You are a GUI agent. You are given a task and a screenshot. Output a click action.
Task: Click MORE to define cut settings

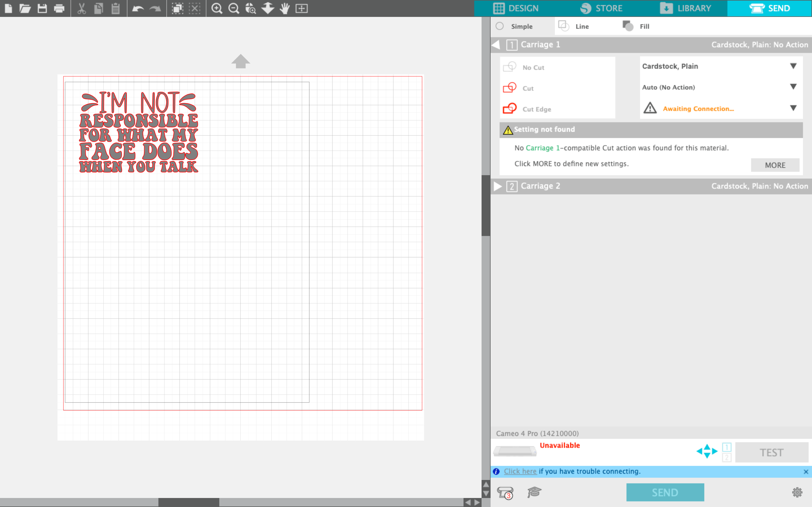pyautogui.click(x=775, y=165)
